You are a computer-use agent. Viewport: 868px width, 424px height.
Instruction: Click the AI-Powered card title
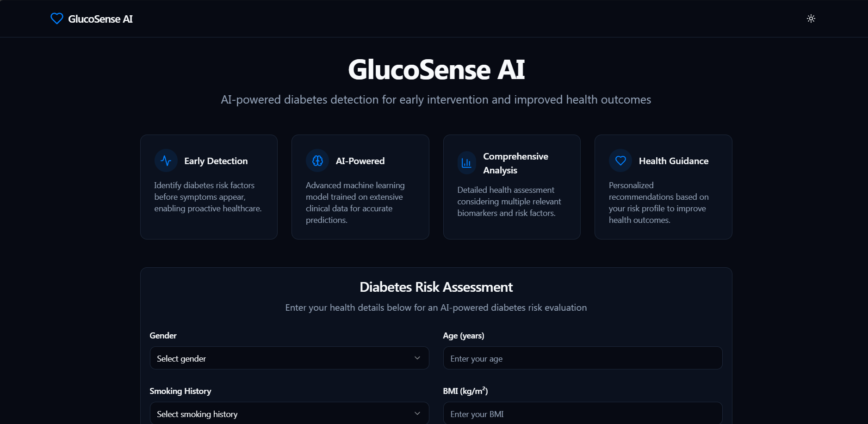[360, 161]
